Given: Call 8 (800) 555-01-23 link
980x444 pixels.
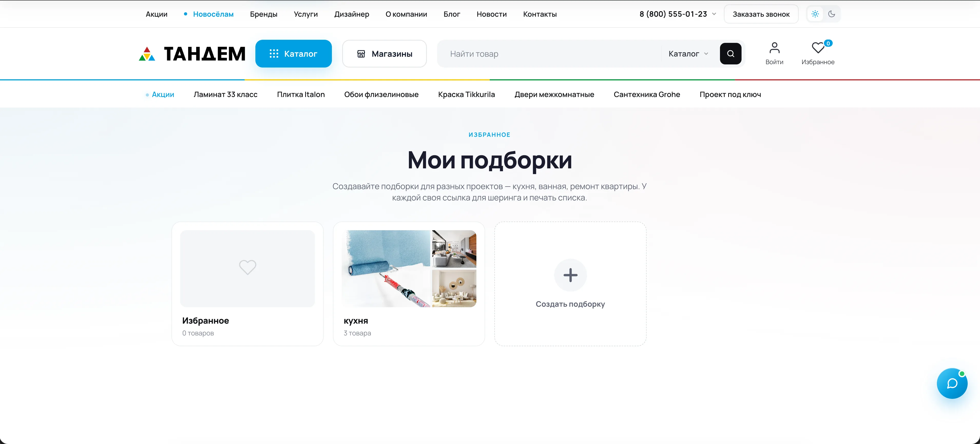Looking at the screenshot, I should (x=673, y=14).
